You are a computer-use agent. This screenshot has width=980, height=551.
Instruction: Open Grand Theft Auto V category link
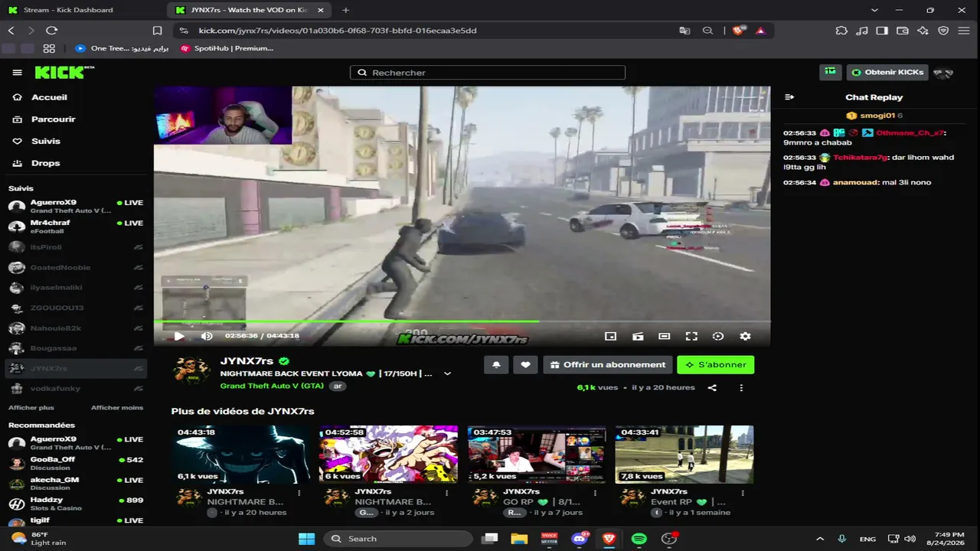tap(272, 386)
